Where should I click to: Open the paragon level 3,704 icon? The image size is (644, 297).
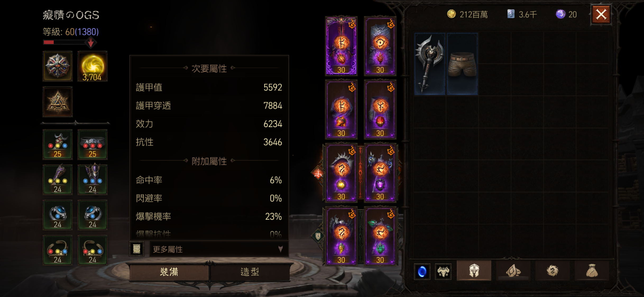pyautogui.click(x=92, y=66)
